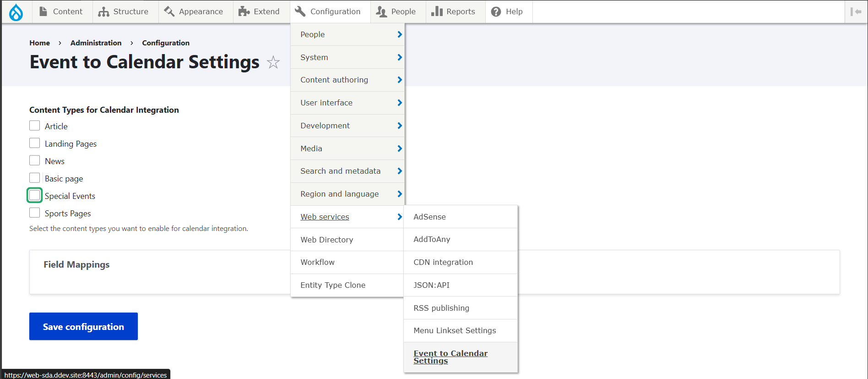Click the Appearance paintbrush icon
868x379 pixels.
point(169,11)
